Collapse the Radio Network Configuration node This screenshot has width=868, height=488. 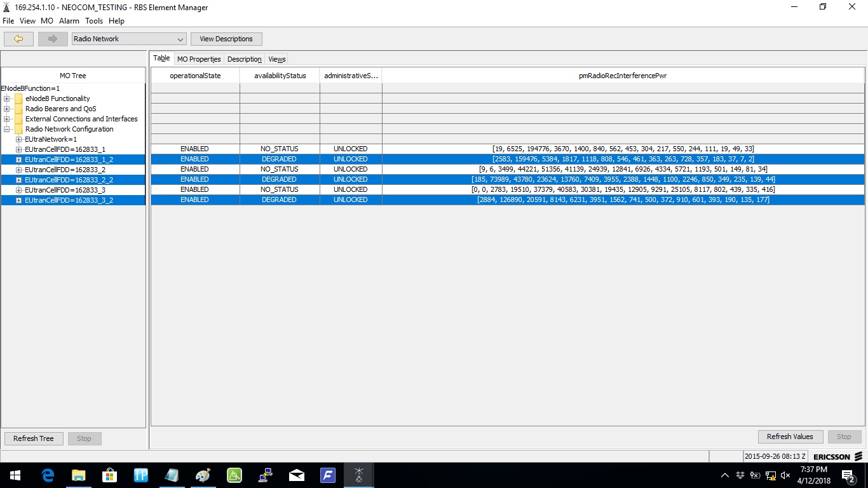(7, 129)
